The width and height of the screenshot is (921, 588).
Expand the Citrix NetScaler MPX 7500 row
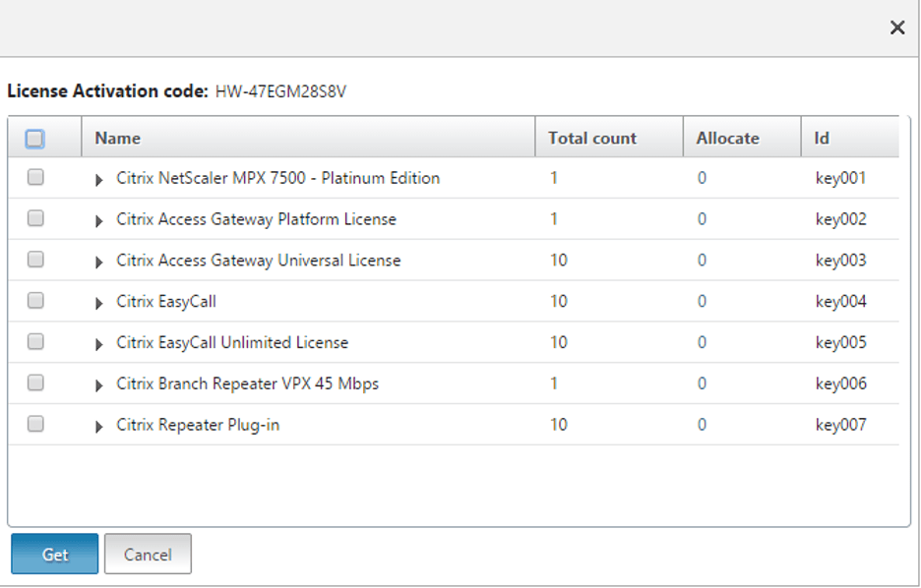coord(98,178)
